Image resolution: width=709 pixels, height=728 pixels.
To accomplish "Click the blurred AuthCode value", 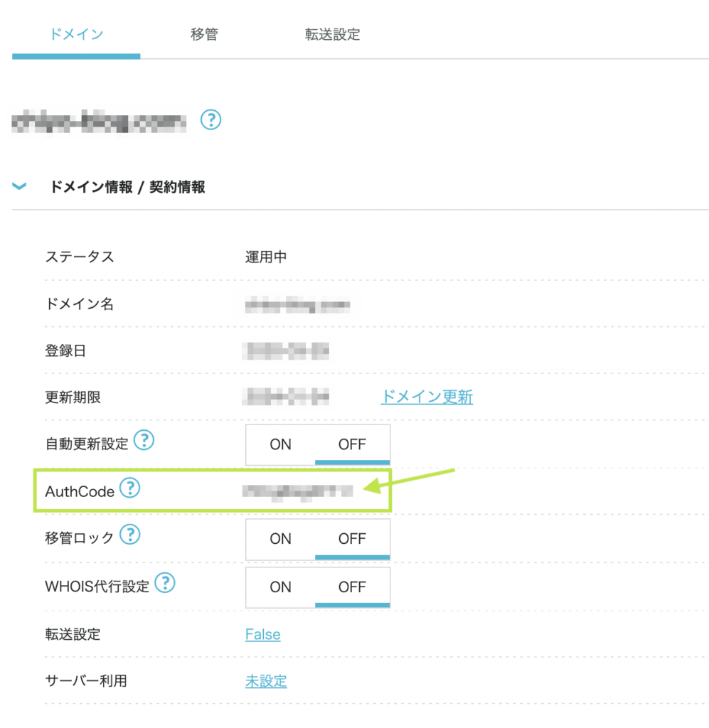I will click(x=299, y=491).
